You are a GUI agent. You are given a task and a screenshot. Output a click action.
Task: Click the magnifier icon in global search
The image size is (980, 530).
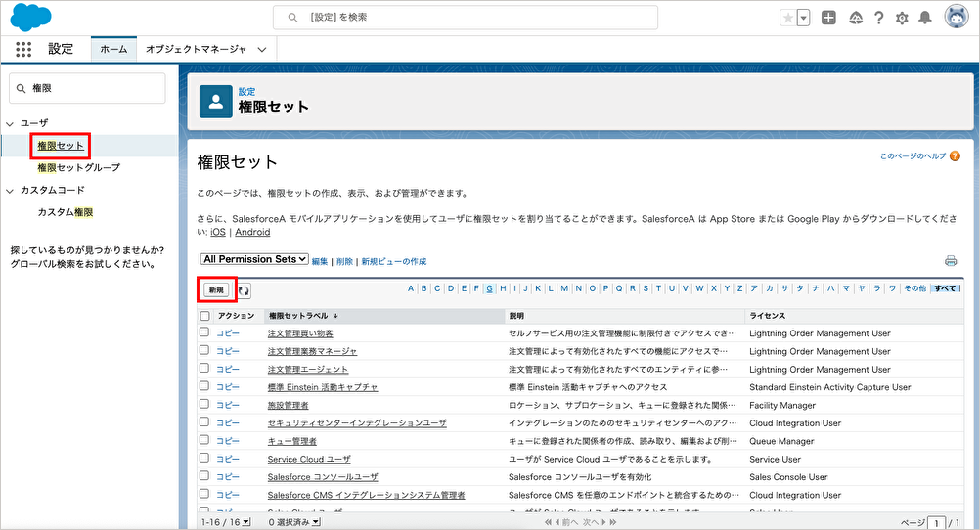click(292, 18)
